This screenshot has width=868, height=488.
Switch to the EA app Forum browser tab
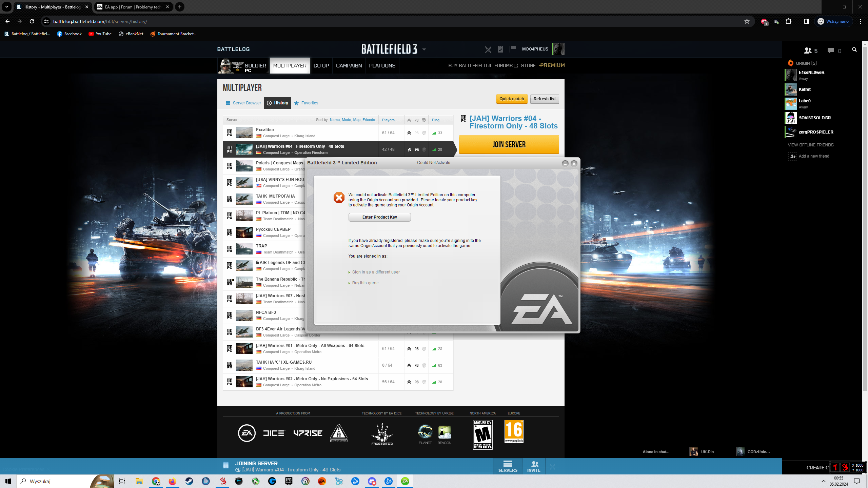tap(133, 7)
